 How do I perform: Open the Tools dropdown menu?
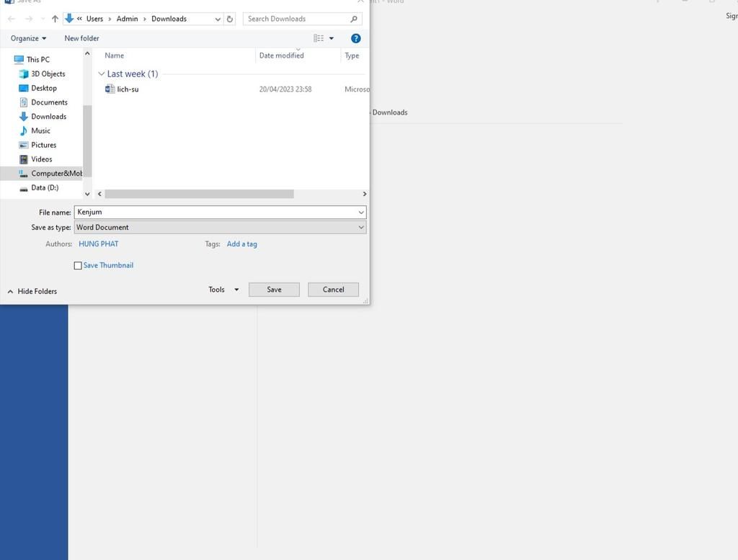click(223, 290)
